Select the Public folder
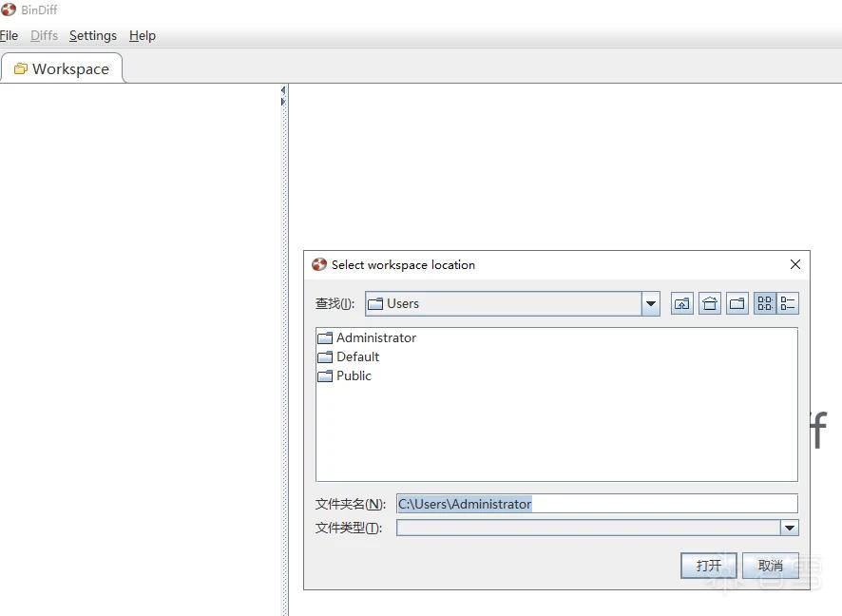 [x=345, y=375]
